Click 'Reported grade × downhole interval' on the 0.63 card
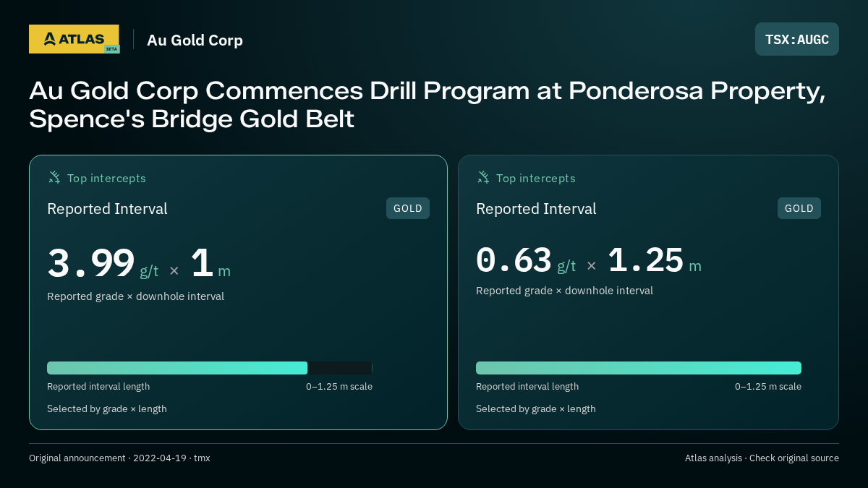 pyautogui.click(x=564, y=291)
